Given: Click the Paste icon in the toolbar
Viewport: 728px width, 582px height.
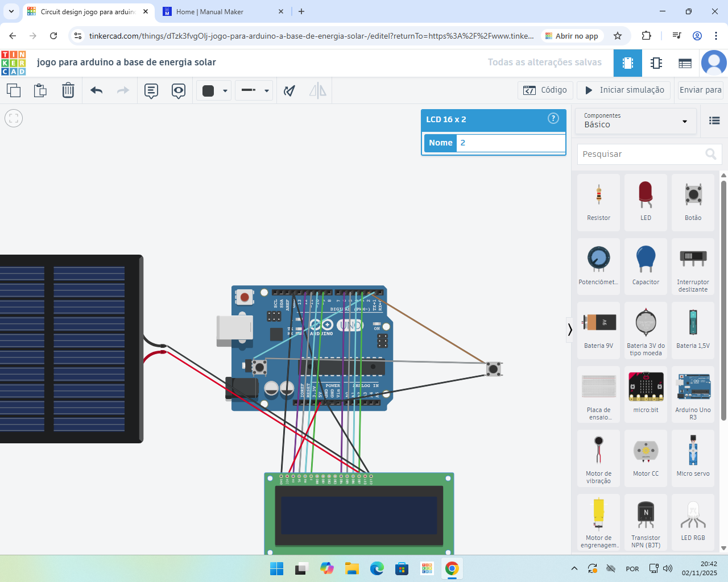Looking at the screenshot, I should (x=40, y=90).
